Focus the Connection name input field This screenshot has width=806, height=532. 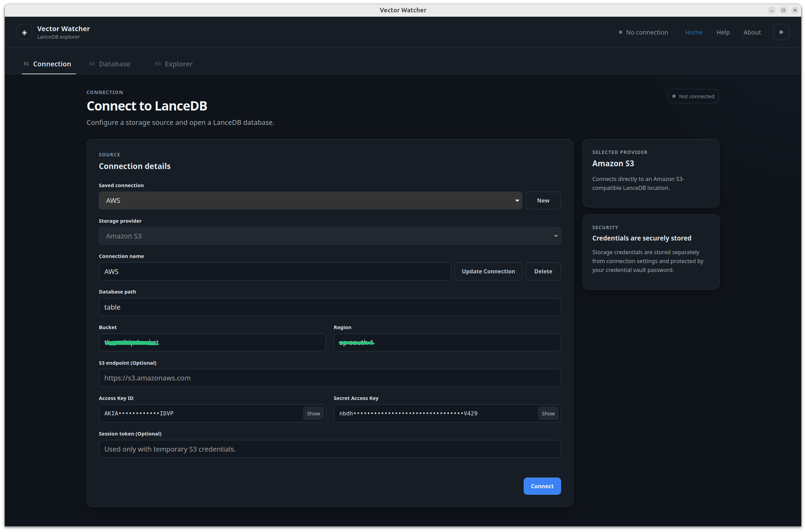275,272
